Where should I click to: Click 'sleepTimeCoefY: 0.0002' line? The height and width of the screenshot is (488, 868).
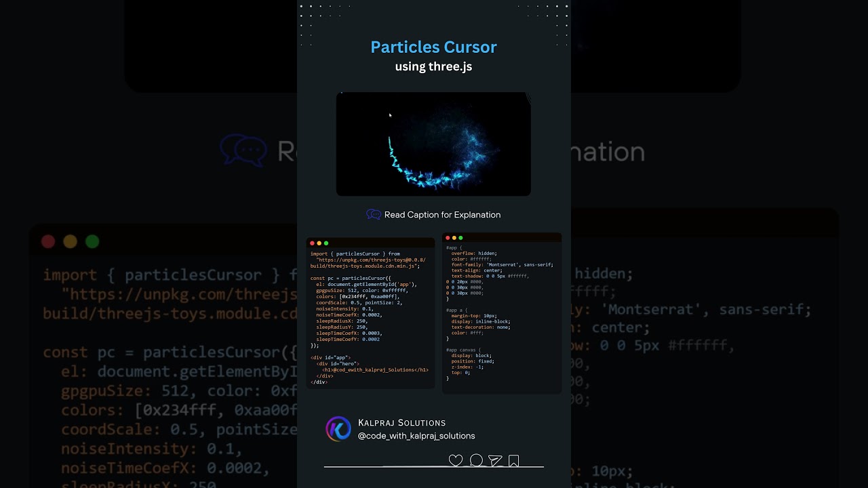pyautogui.click(x=348, y=339)
